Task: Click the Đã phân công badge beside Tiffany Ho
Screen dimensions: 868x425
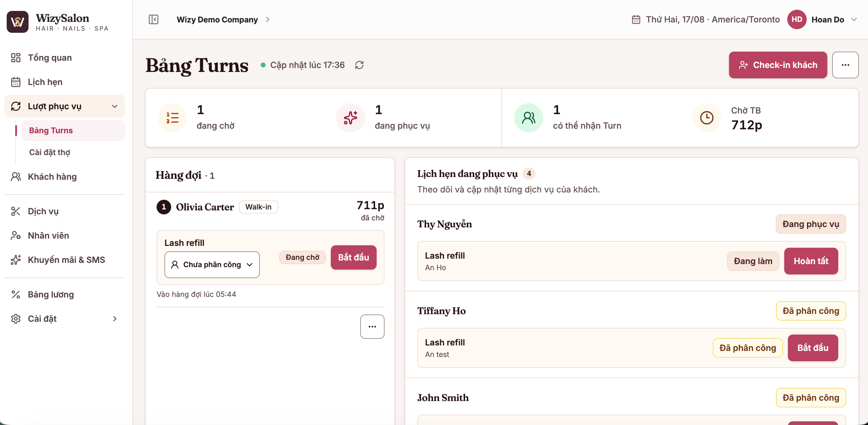Action: pyautogui.click(x=811, y=311)
